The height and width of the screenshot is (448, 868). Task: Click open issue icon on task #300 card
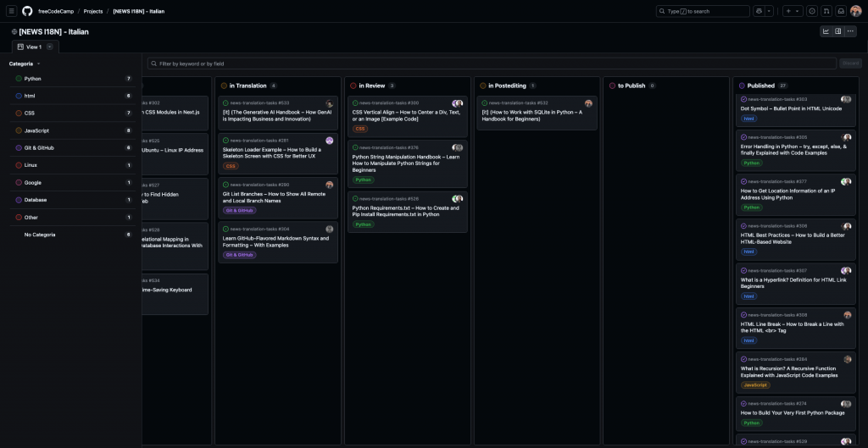point(355,102)
